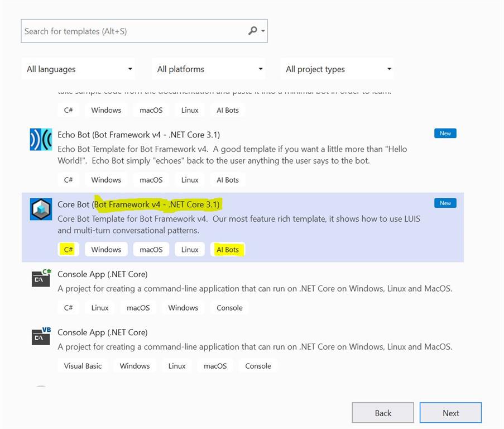The height and width of the screenshot is (429, 504).
Task: Click the Linux tag under Core Bot
Action: pos(189,249)
